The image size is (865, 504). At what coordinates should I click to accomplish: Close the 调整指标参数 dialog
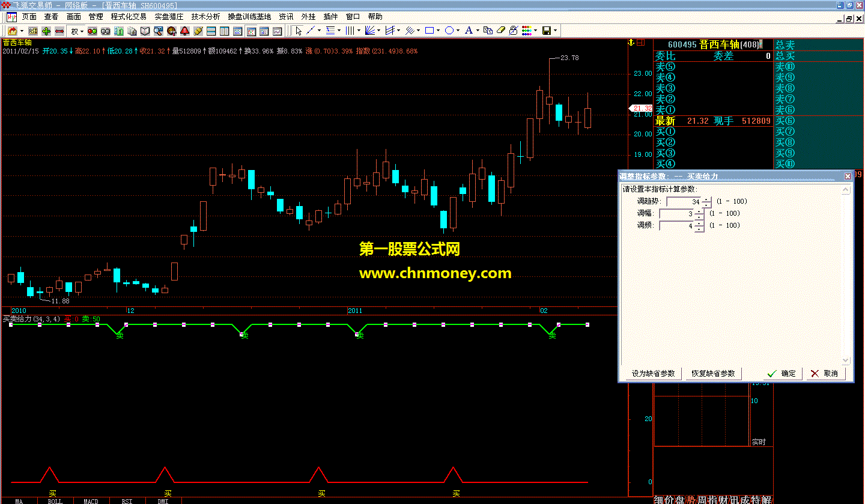(848, 176)
